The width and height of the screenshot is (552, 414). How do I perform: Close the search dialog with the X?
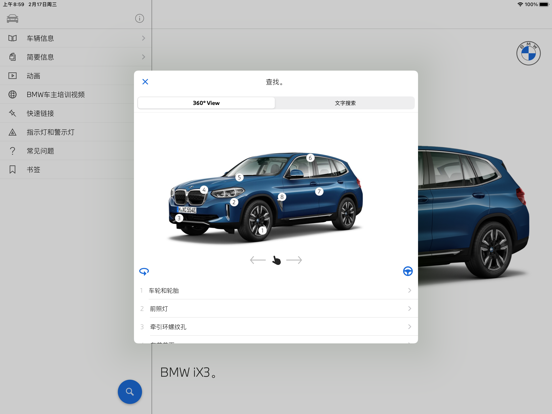coord(145,82)
